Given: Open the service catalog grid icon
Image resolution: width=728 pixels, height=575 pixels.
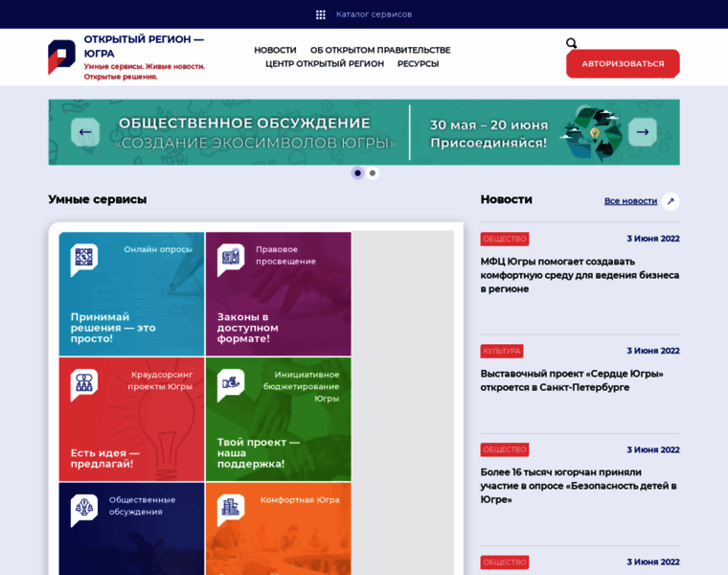Looking at the screenshot, I should tap(320, 14).
